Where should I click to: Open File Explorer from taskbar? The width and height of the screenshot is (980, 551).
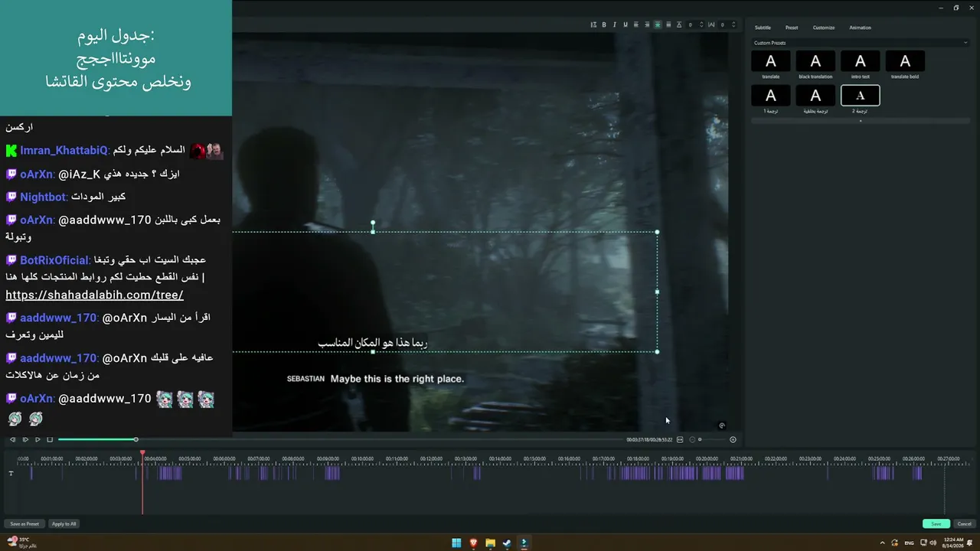(490, 543)
